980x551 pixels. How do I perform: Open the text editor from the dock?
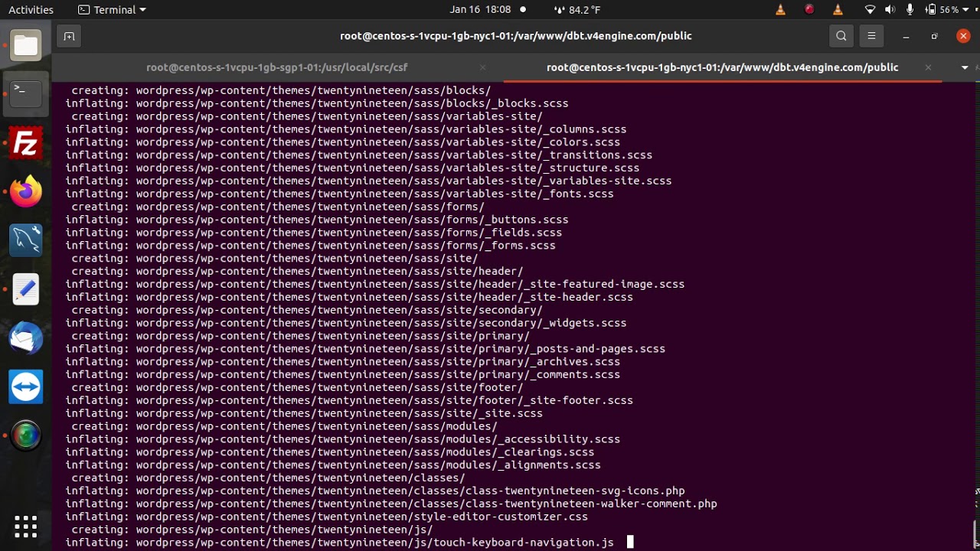[x=26, y=289]
